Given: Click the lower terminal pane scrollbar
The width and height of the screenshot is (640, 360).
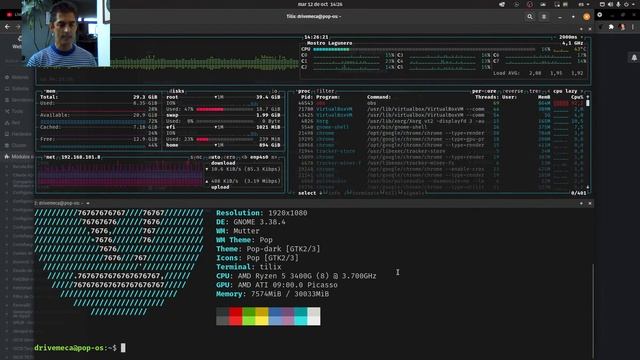Looking at the screenshot, I should 593,310.
